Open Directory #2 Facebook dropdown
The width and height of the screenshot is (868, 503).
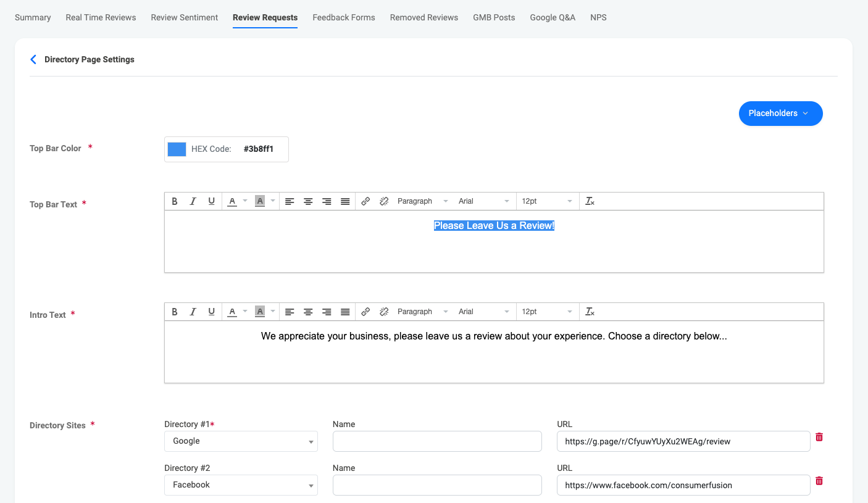point(241,485)
